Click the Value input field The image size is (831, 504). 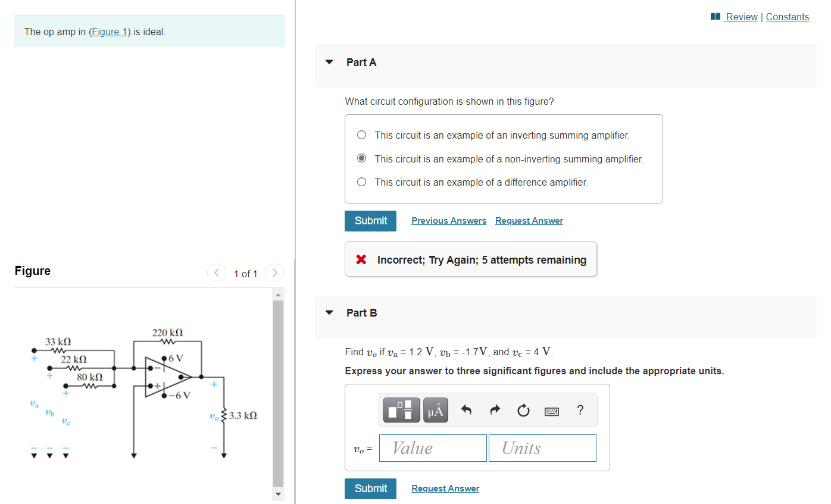(x=433, y=447)
